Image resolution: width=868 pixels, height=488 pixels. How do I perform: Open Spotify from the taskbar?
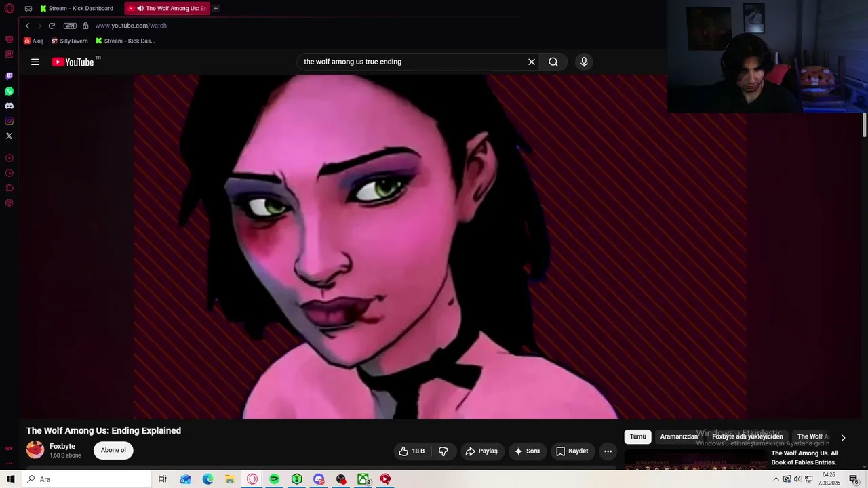[274, 479]
